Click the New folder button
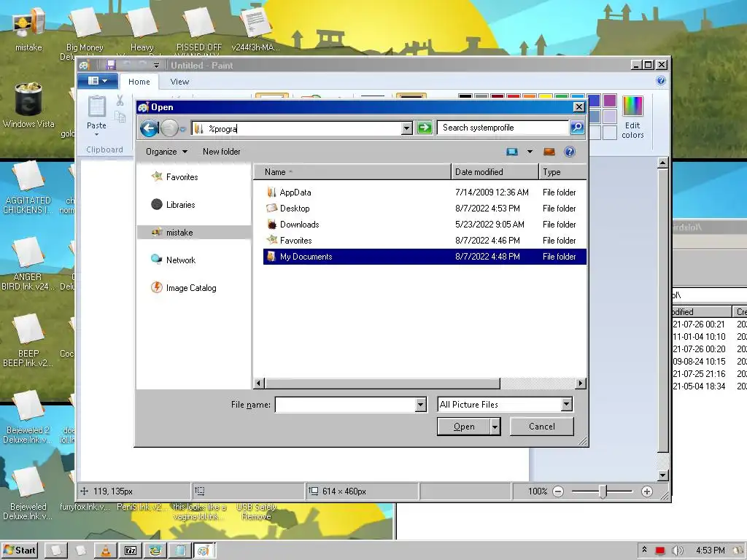Viewport: 747px width, 560px height. point(222,152)
